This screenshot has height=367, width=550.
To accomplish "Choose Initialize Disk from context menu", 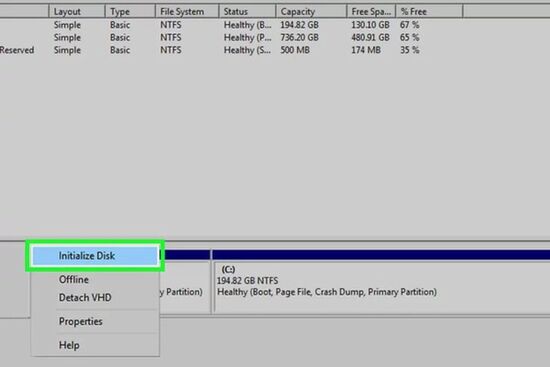I will pos(95,256).
